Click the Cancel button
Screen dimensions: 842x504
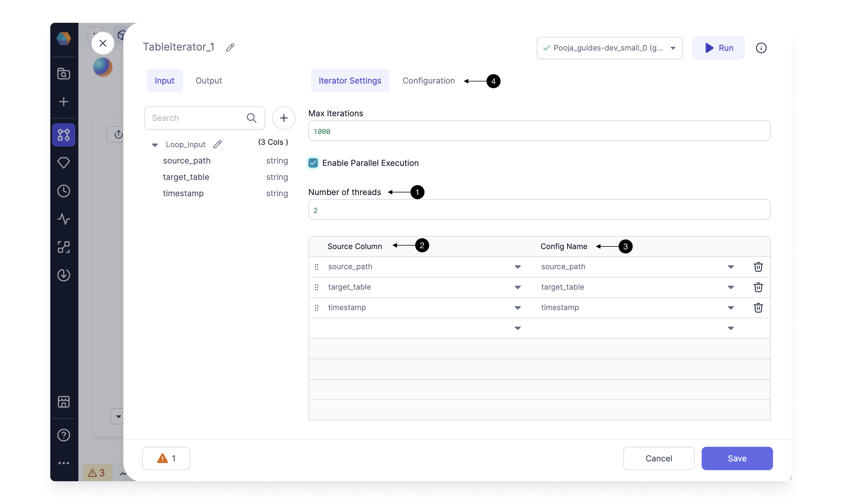click(x=658, y=458)
